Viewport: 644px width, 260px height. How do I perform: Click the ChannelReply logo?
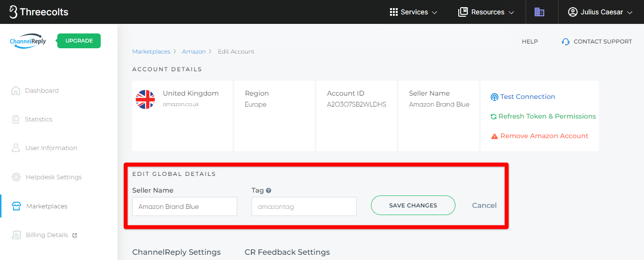(28, 41)
